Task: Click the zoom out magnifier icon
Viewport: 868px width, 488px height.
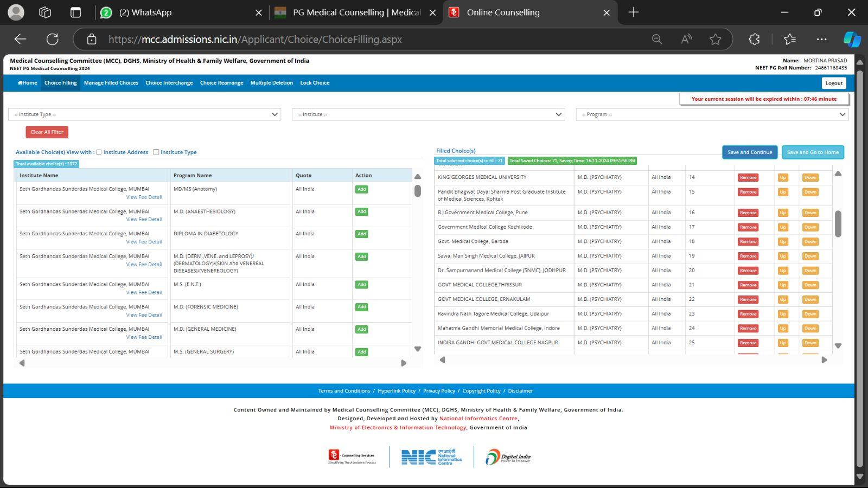Action: pyautogui.click(x=657, y=39)
